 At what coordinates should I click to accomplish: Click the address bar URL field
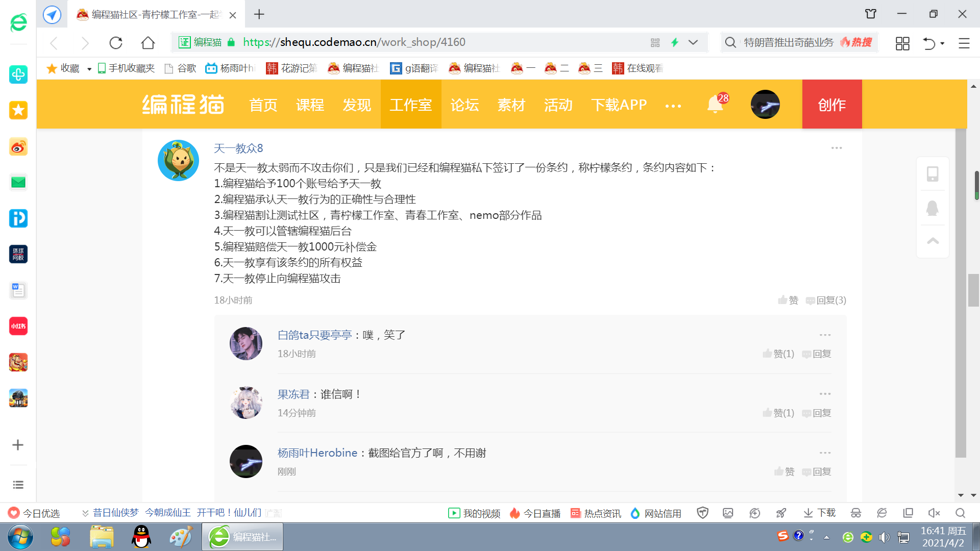440,42
